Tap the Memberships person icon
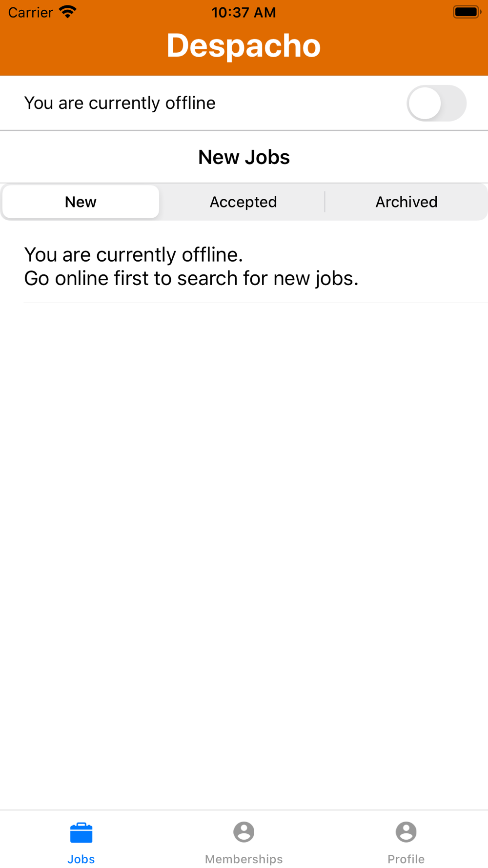Screen dimensions: 488x868 point(244,832)
